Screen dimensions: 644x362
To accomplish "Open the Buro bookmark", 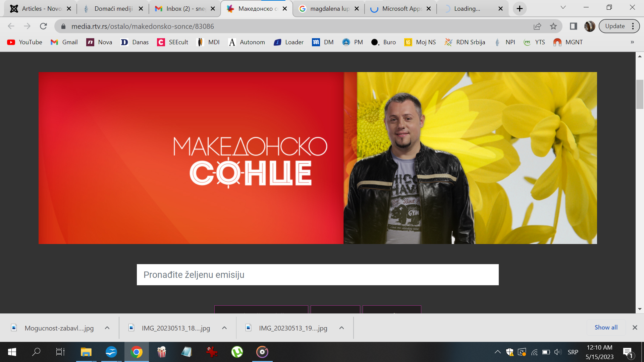I will click(384, 42).
